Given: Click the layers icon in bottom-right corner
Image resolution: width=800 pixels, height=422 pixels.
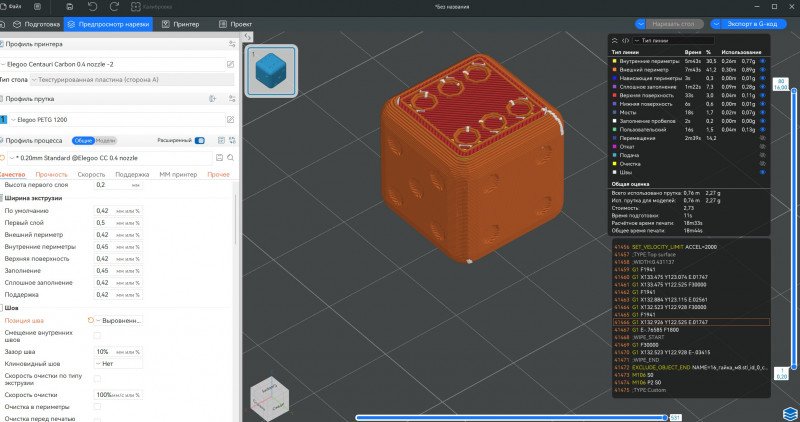Looking at the screenshot, I should point(788,411).
